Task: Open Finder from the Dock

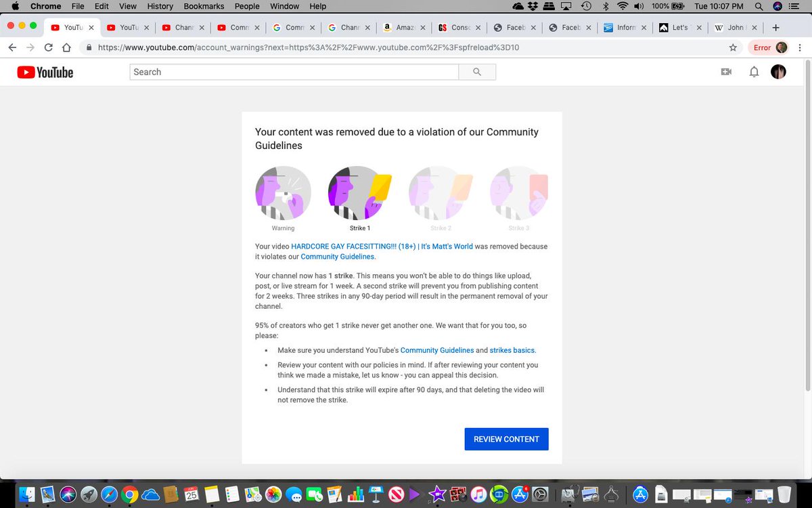Action: [27, 494]
